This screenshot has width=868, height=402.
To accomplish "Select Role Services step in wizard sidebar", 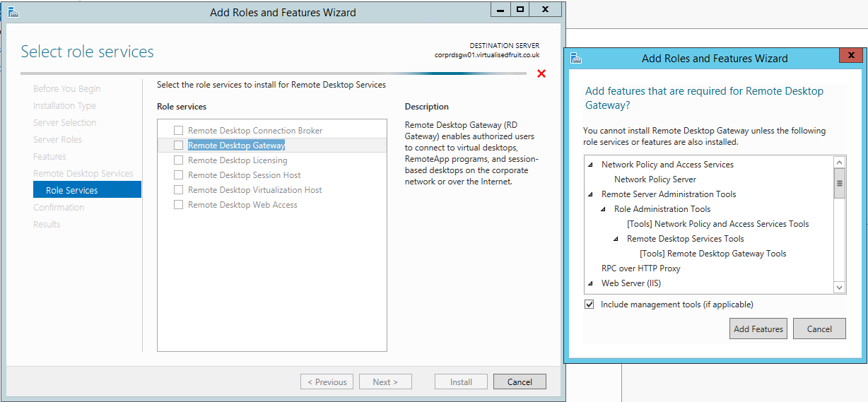I will click(72, 190).
